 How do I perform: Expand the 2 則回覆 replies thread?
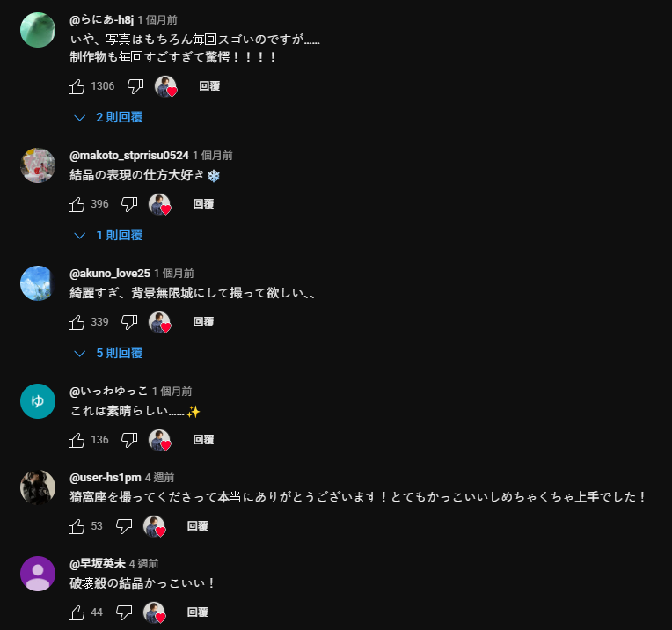click(x=108, y=117)
